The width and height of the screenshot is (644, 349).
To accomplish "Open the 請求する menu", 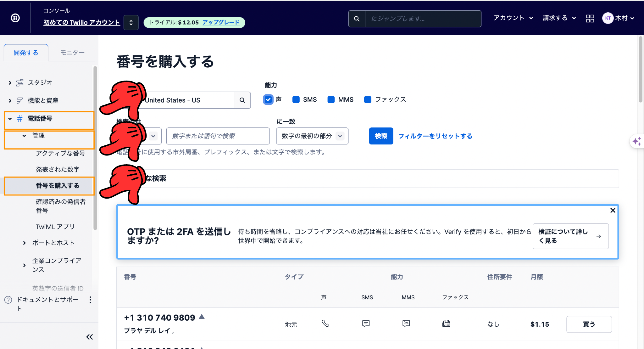I will (559, 18).
